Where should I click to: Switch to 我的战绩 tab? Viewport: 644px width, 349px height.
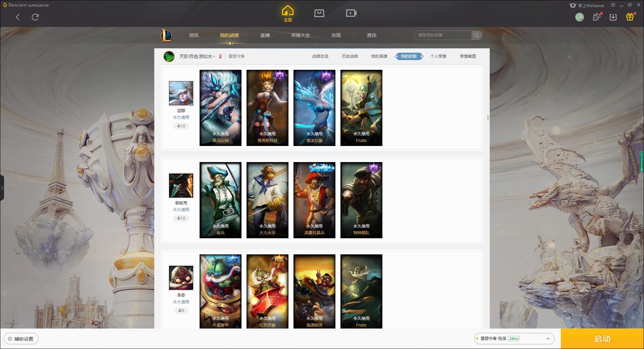pos(229,35)
